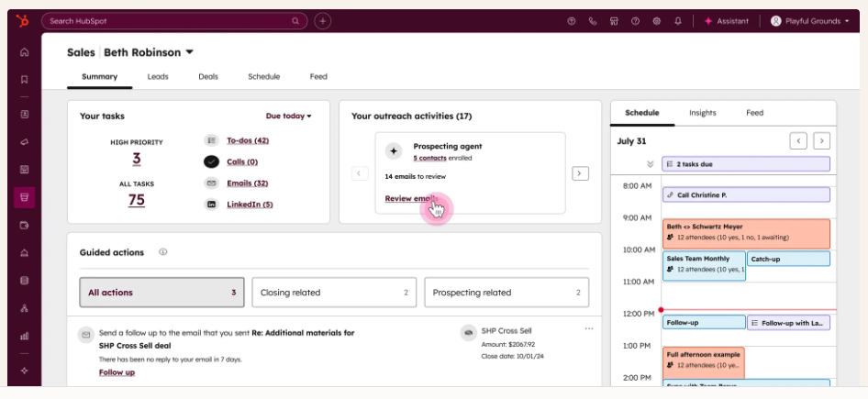This screenshot has height=399, width=868.
Task: Go to next day in schedule
Action: click(x=822, y=141)
